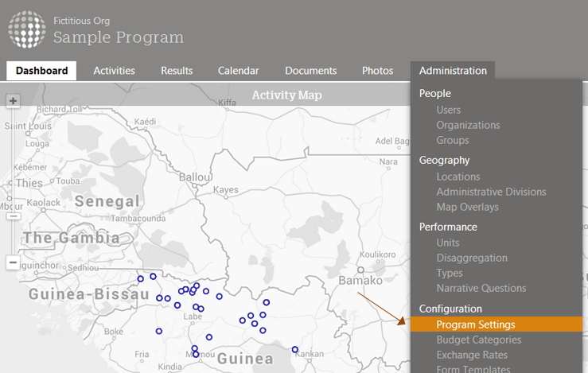
Task: Select Types under Performance
Action: point(450,274)
